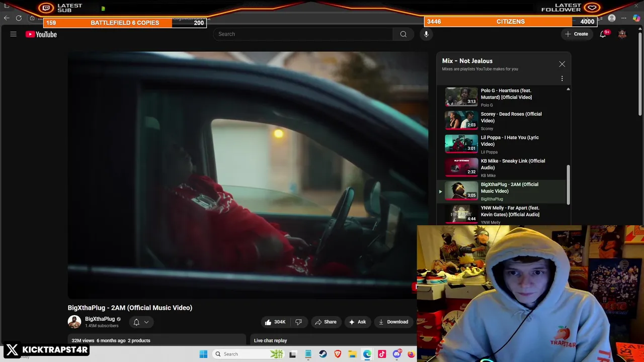This screenshot has height=362, width=644.
Task: Click the Share button
Action: pyautogui.click(x=326, y=322)
